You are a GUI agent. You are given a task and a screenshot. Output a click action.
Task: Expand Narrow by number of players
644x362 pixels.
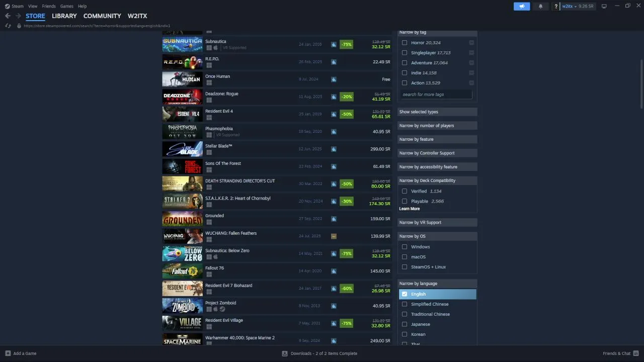coord(437,126)
